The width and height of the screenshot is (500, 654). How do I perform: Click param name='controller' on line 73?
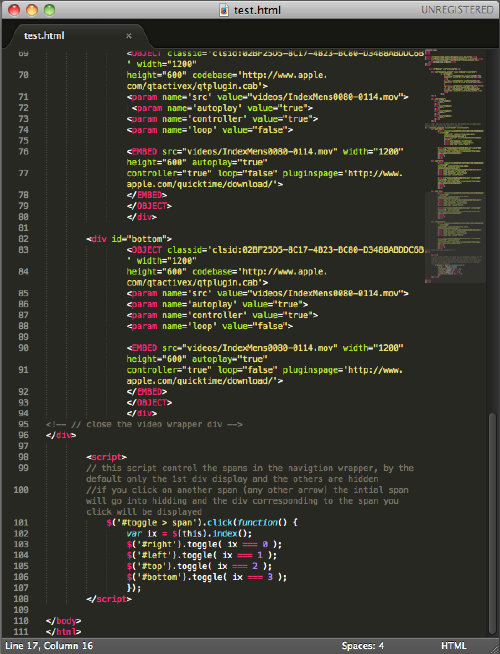pyautogui.click(x=222, y=119)
